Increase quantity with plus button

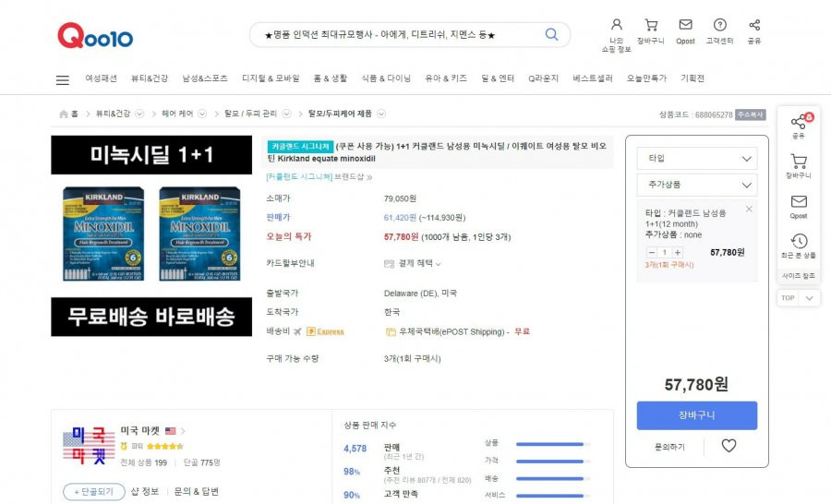tap(678, 252)
